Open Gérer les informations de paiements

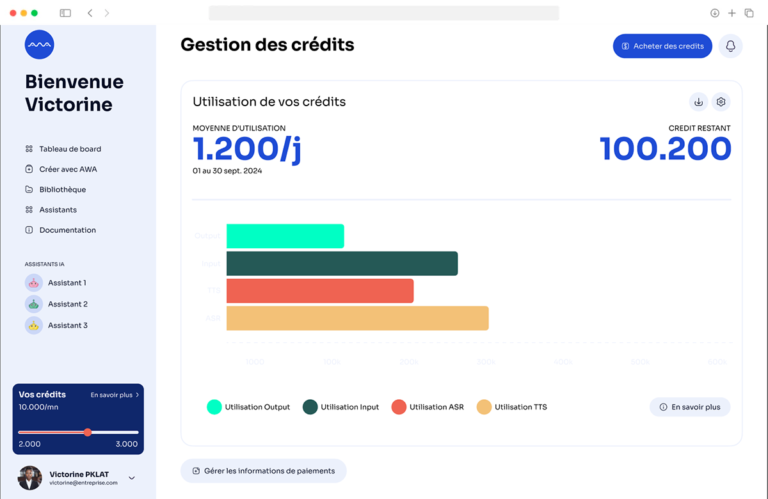click(x=264, y=471)
